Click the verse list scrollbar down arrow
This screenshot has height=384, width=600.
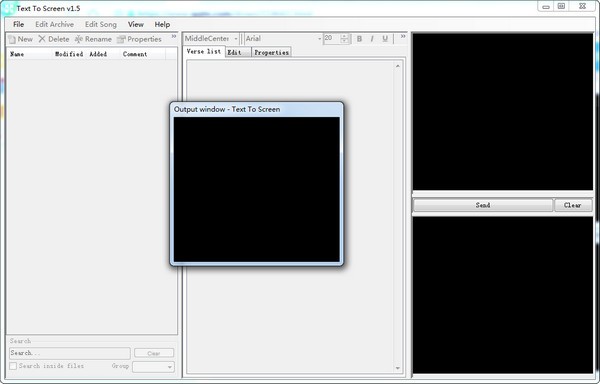pos(398,368)
